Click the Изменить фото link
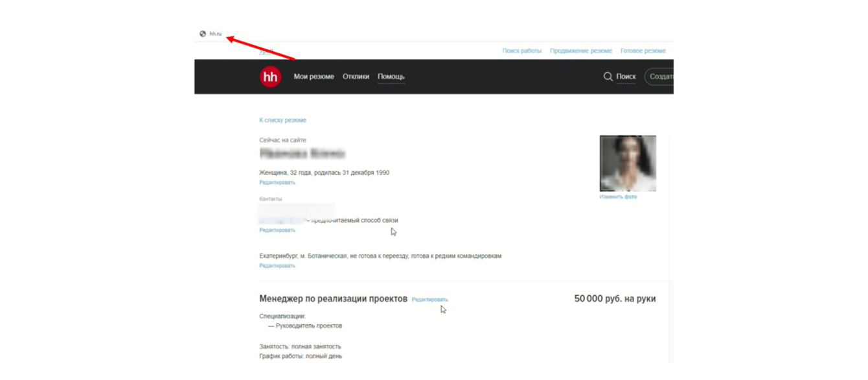Image resolution: width=868 pixels, height=380 pixels. tap(618, 196)
